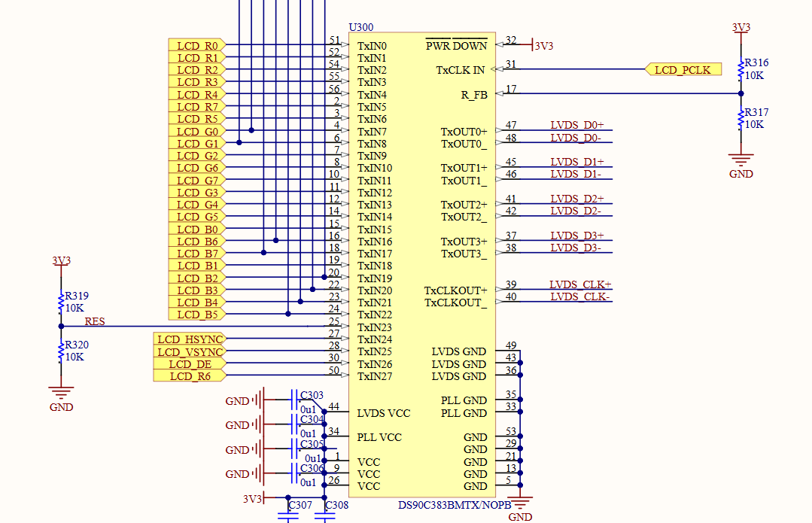Click the LCD_VSYNC port
The height and width of the screenshot is (523, 812).
pos(189,352)
